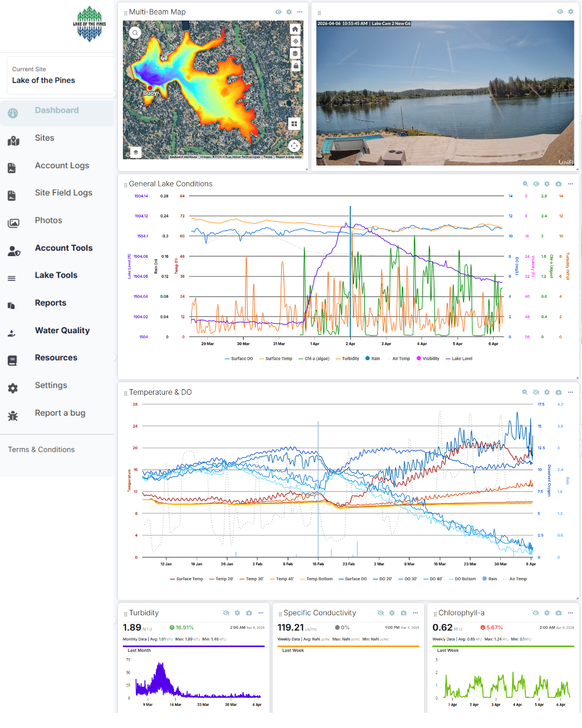Click the camera capture icon on Chlorophyll-a widget
The width and height of the screenshot is (582, 728).
559,613
